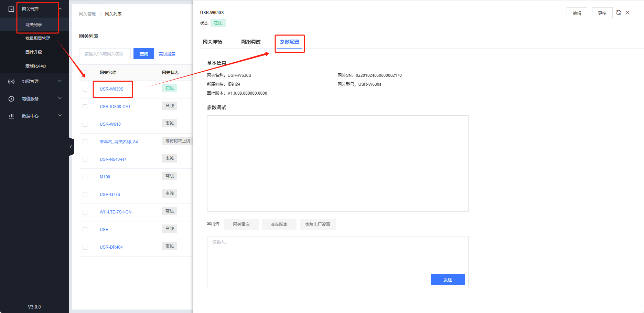Click the 网关重启 quick command button
The width and height of the screenshot is (644, 313).
pos(241,224)
